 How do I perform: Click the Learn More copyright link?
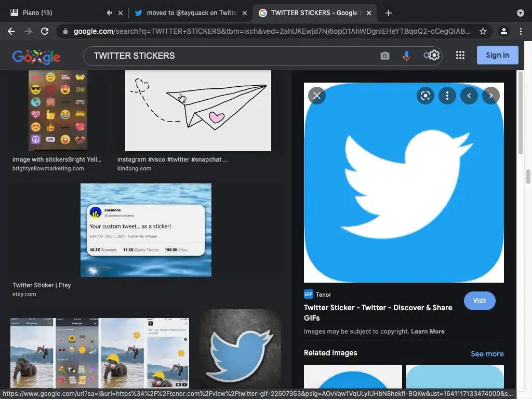[428, 331]
